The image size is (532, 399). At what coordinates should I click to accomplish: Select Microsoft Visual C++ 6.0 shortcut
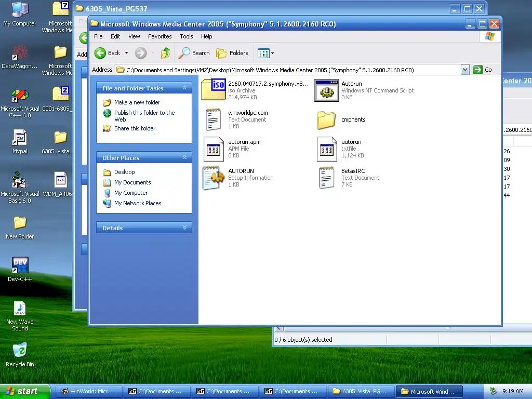click(x=20, y=103)
